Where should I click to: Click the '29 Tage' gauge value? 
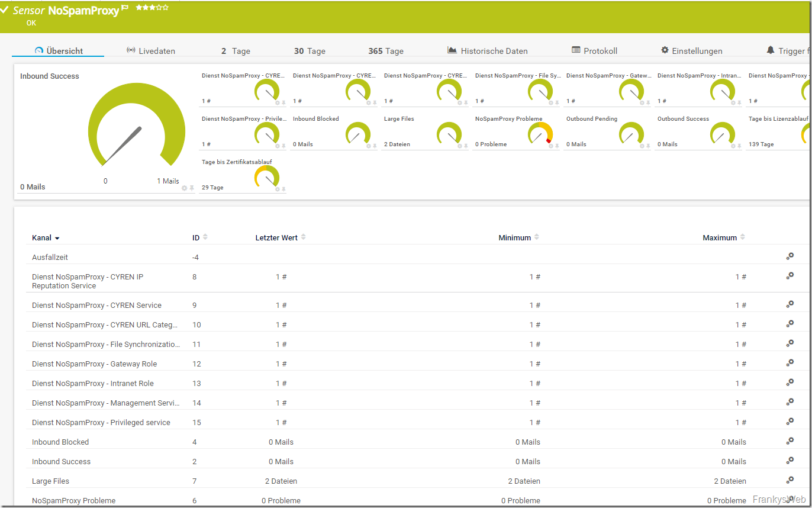212,188
